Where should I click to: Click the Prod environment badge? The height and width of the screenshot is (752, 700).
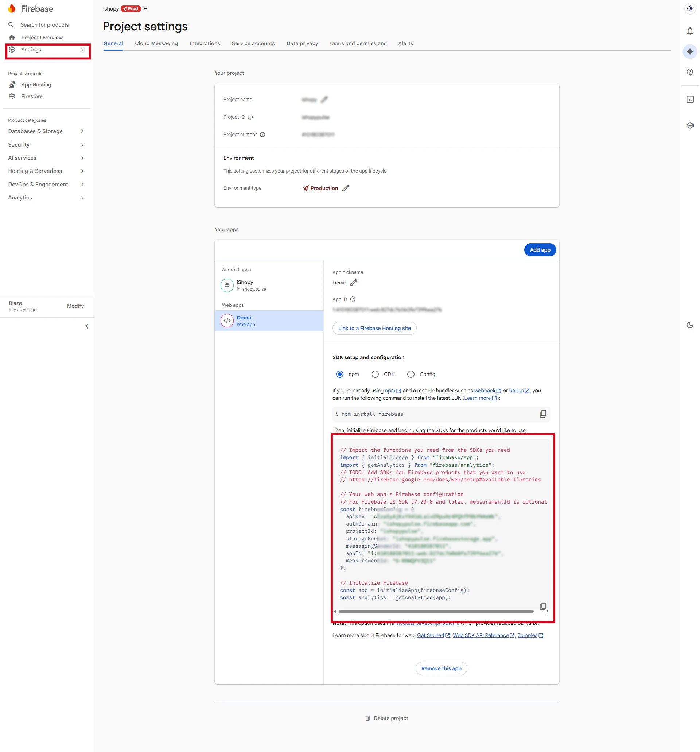coord(131,9)
